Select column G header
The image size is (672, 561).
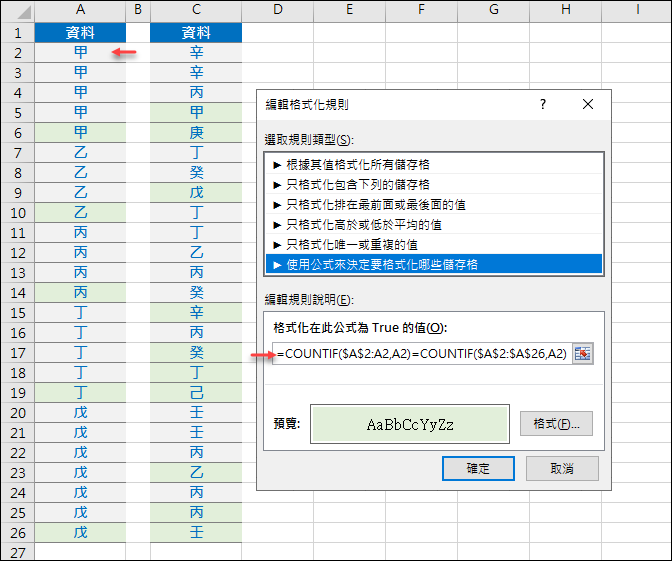coord(494,10)
